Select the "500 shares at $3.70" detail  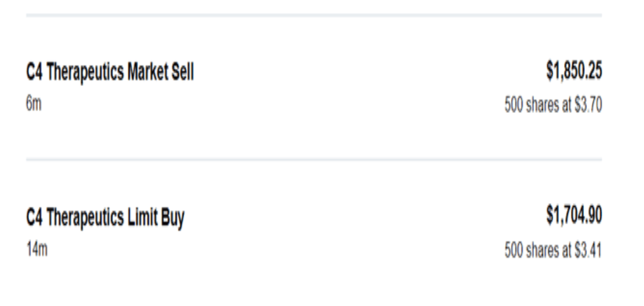click(x=553, y=106)
